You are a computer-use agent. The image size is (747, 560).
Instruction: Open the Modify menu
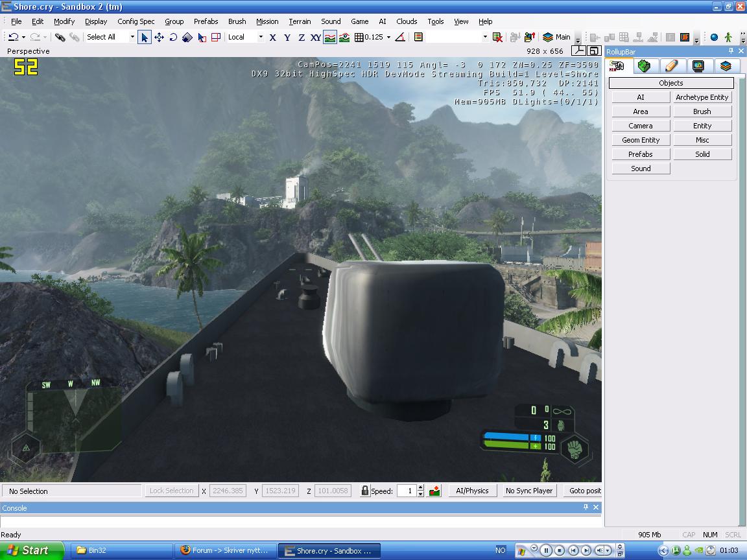pos(64,21)
